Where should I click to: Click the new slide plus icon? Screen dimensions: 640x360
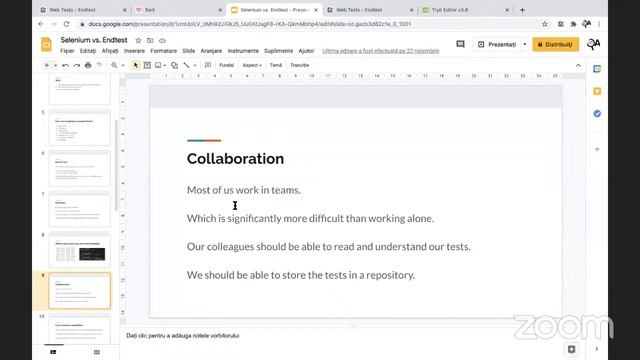47,65
